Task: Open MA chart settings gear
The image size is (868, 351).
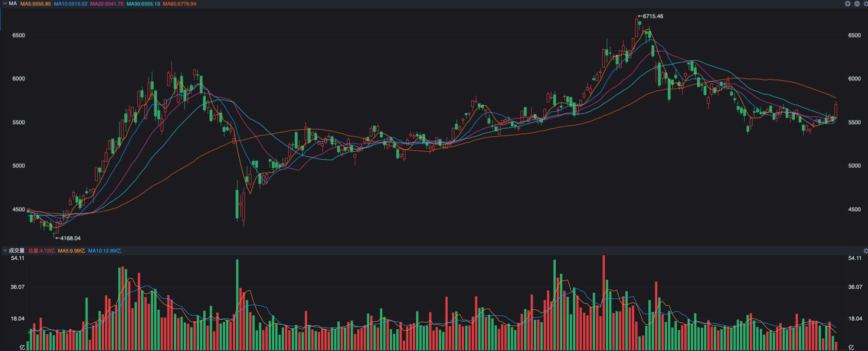Action: 866,4
